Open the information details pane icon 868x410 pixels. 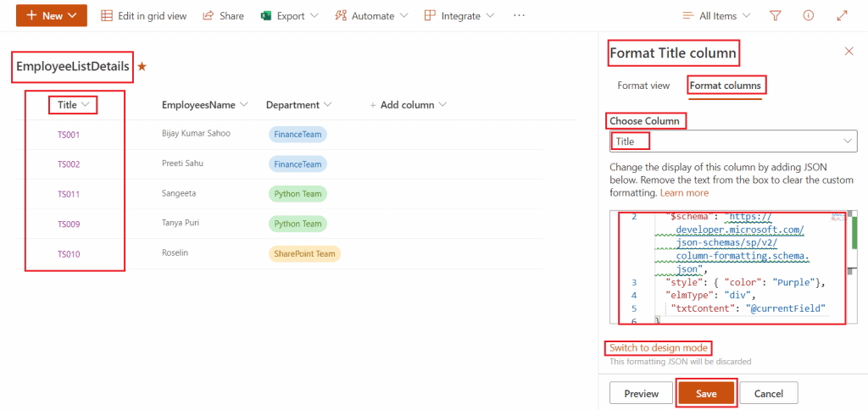tap(808, 16)
